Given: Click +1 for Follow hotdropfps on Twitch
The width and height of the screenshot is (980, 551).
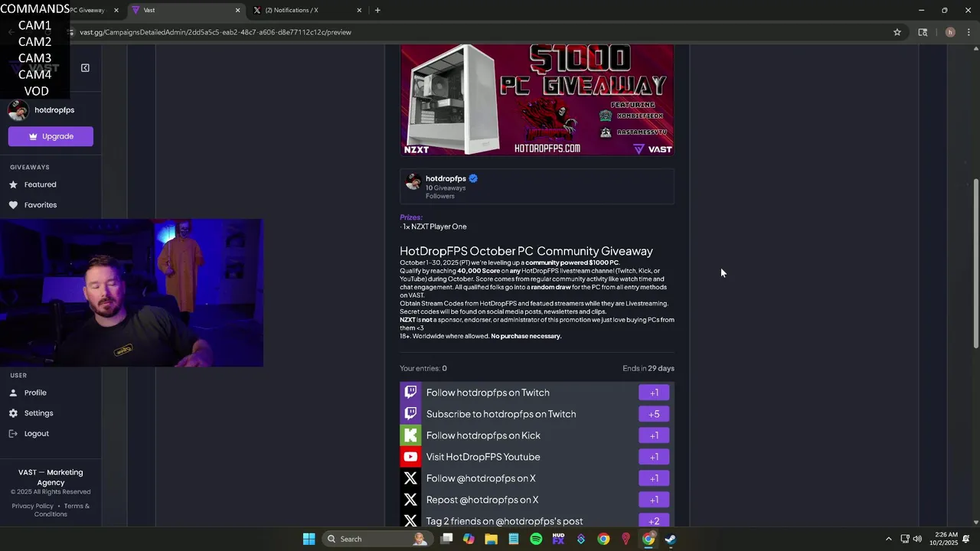Looking at the screenshot, I should click(654, 393).
